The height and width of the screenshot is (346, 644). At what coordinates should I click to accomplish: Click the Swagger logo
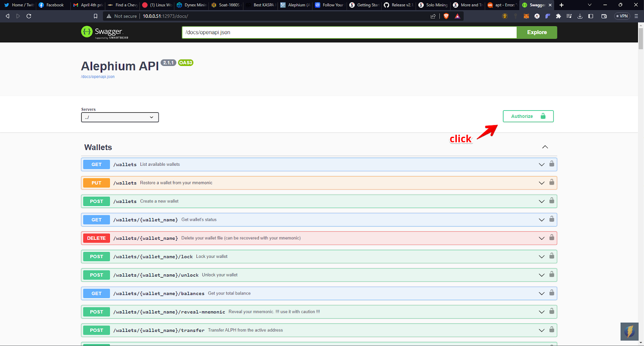pyautogui.click(x=105, y=32)
